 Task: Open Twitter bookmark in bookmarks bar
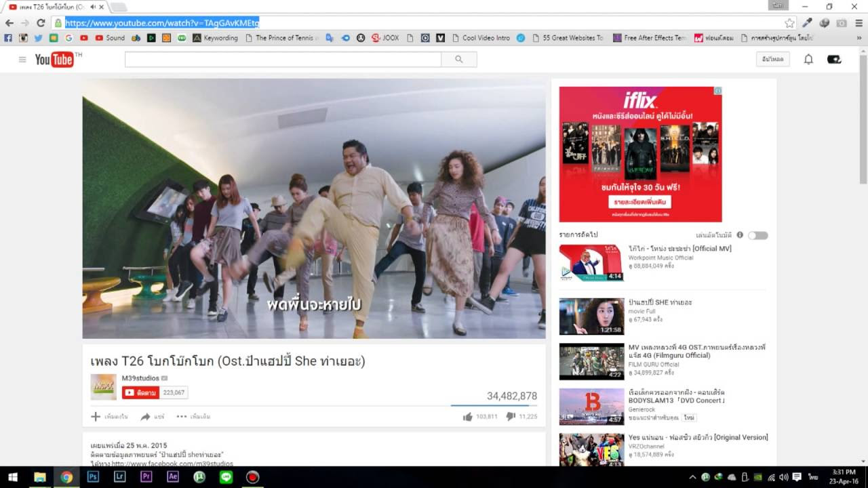[x=39, y=38]
